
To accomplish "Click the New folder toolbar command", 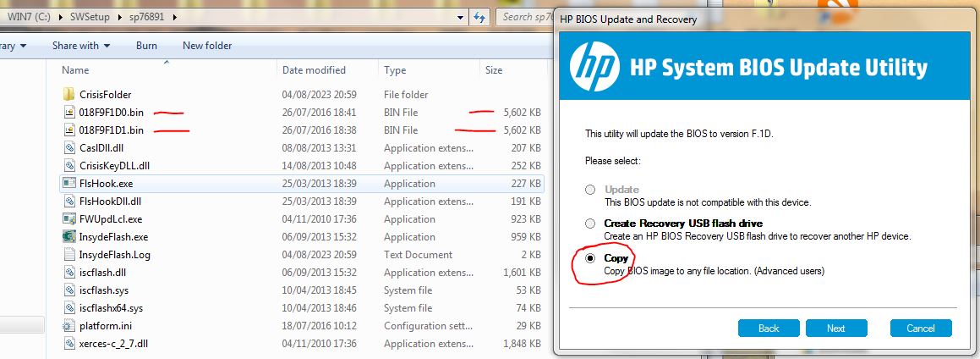I will (x=207, y=46).
